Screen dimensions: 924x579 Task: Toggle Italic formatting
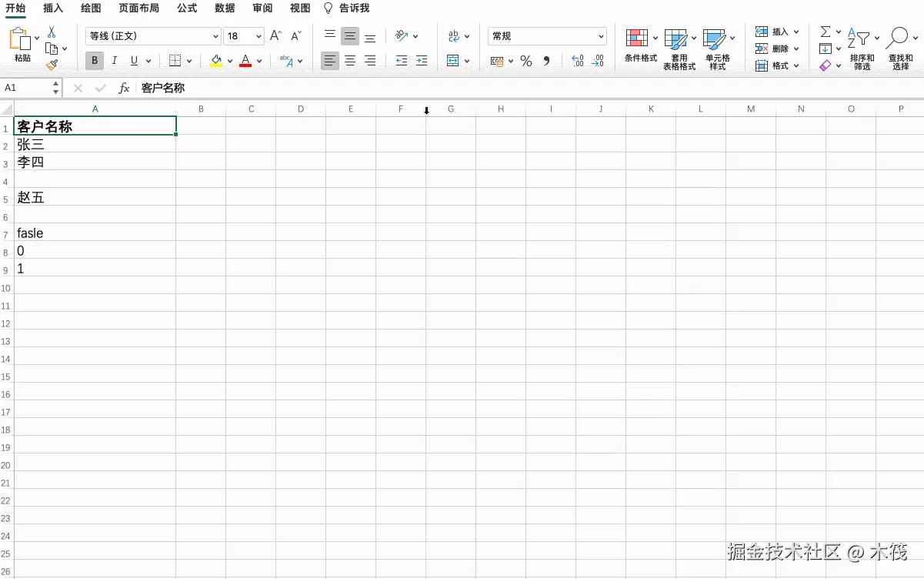[115, 61]
